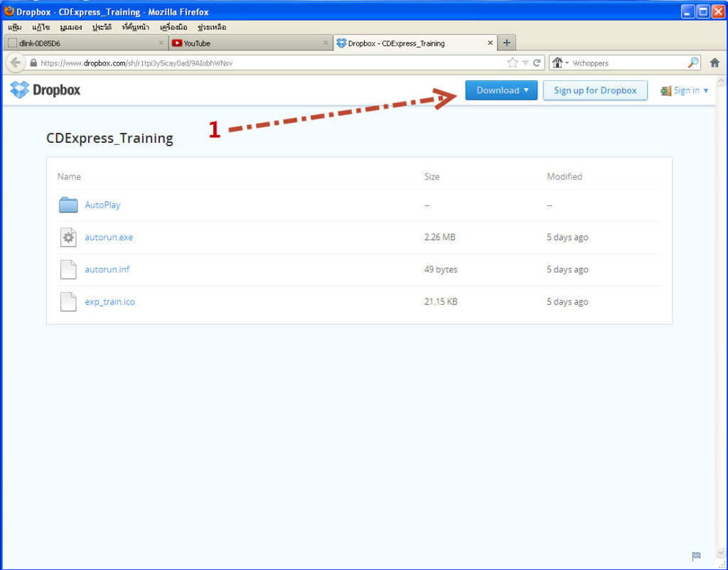The width and height of the screenshot is (728, 570).
Task: Close the Dropbox CDExpress_Training tab
Action: click(x=490, y=43)
